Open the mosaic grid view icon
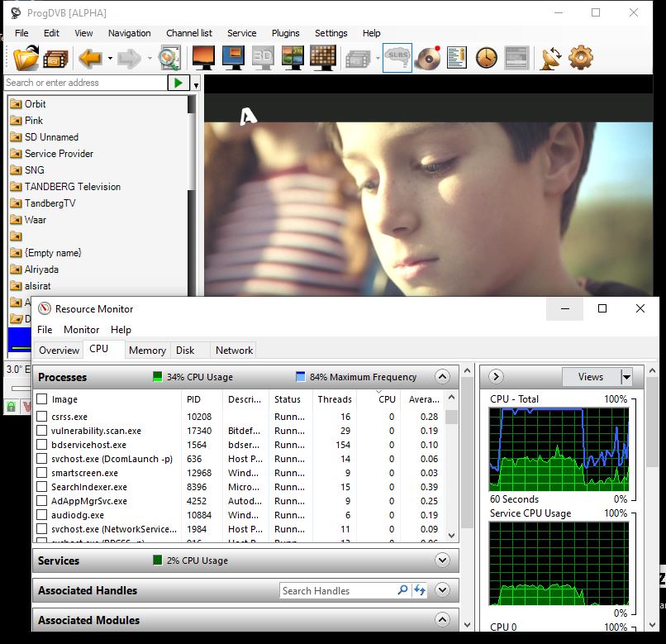666x644 pixels. pos(323,58)
